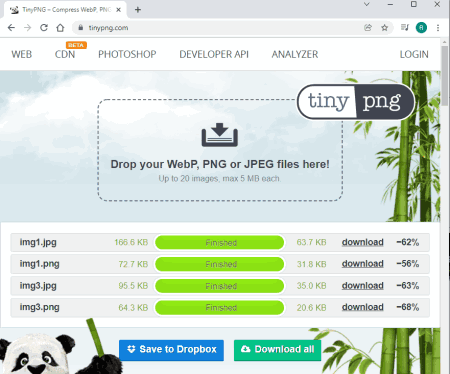
Task: Click the −56% savings value
Action: pos(407,264)
